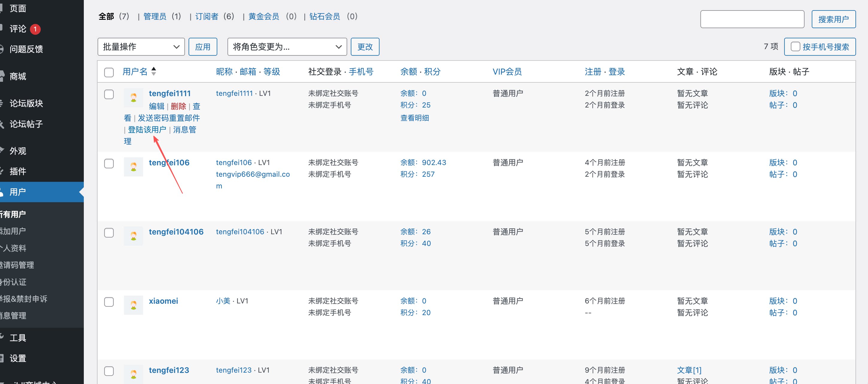Image resolution: width=868 pixels, height=384 pixels.
Task: Open username link tengfei106
Action: [x=169, y=163]
